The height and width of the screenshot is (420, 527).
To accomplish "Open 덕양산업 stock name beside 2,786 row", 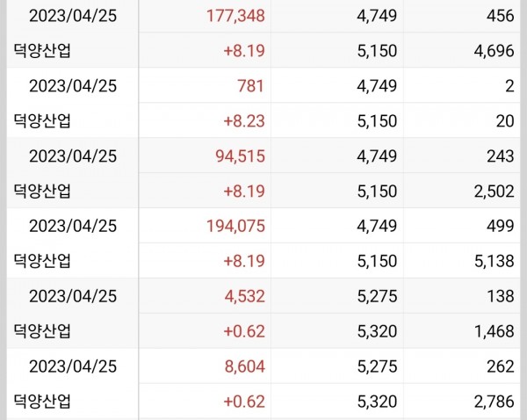I will point(43,402).
